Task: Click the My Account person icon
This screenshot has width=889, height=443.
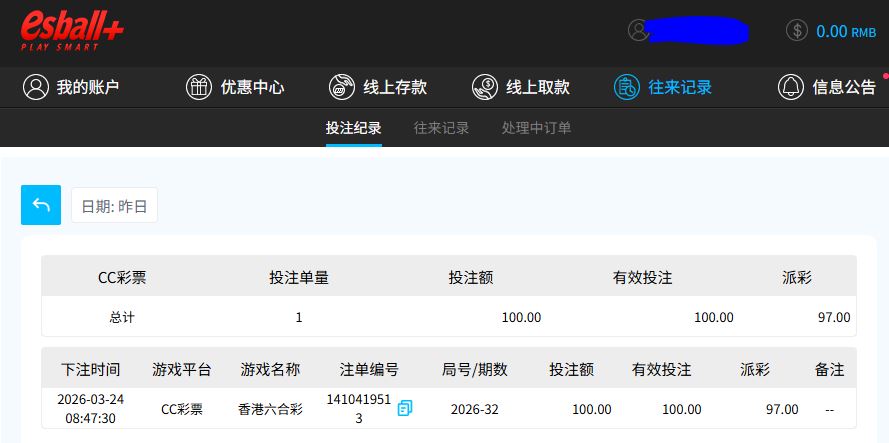Action: pyautogui.click(x=36, y=87)
